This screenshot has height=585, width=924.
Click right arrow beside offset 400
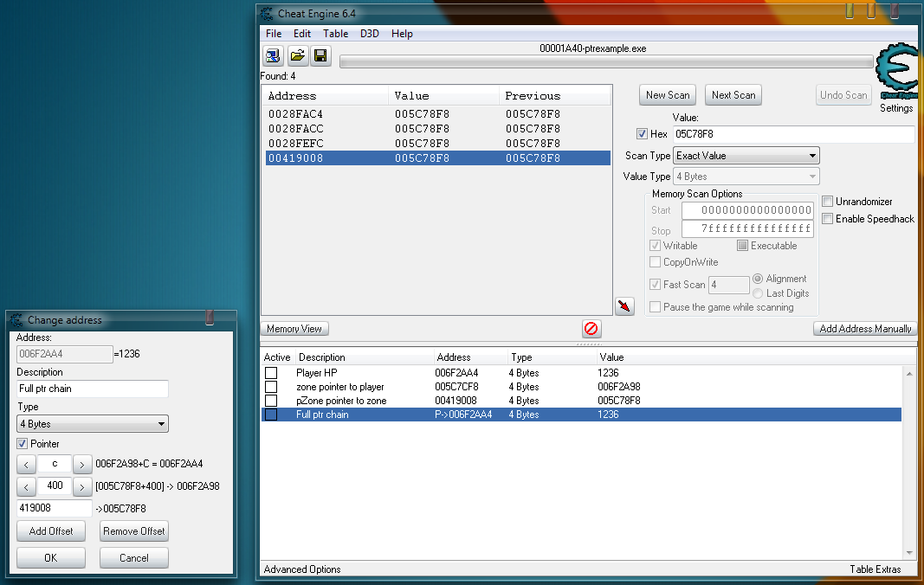click(x=82, y=486)
